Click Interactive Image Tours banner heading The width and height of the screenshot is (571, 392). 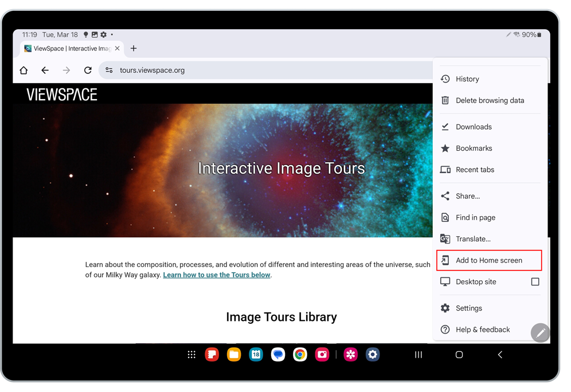tap(281, 168)
